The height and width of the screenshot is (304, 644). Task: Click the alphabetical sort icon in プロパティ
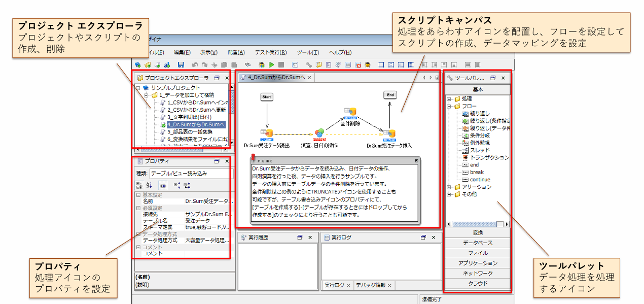pyautogui.click(x=149, y=185)
